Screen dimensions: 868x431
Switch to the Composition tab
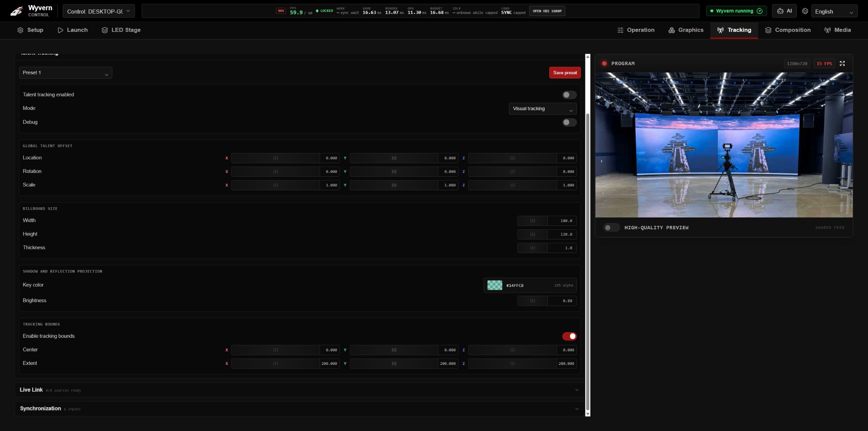pyautogui.click(x=787, y=30)
